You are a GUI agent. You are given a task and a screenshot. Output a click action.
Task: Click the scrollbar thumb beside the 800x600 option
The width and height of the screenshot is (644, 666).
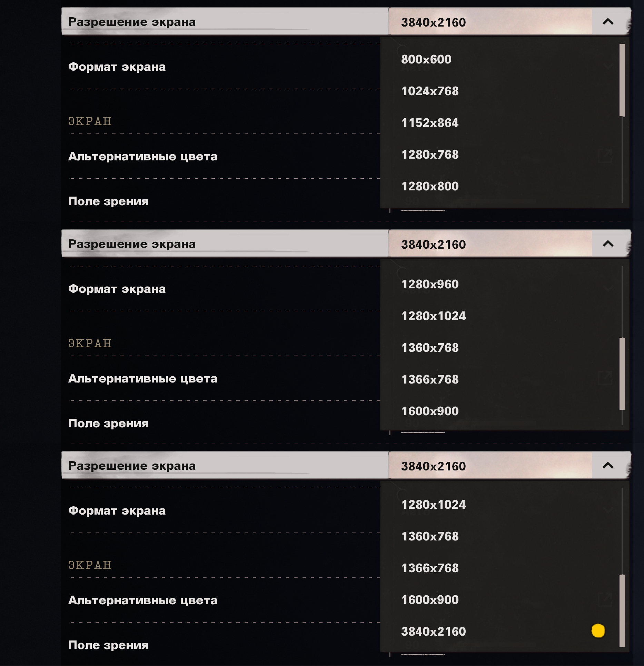(x=622, y=80)
